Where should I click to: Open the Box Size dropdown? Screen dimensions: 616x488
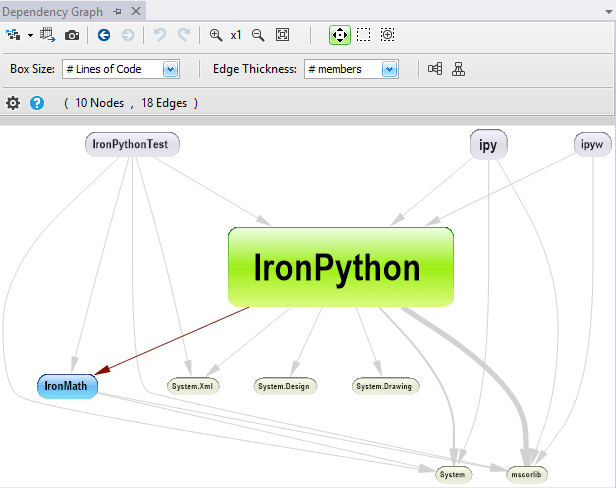pyautogui.click(x=170, y=69)
